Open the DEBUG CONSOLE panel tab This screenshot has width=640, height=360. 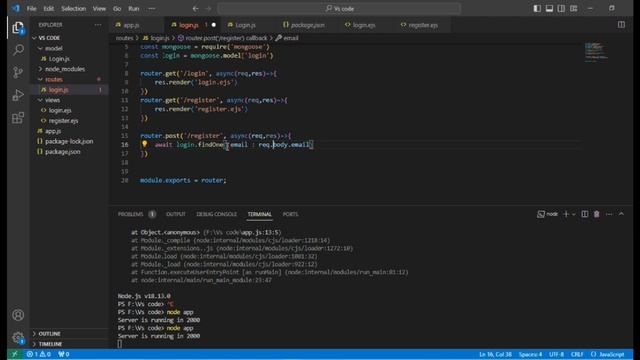pyautogui.click(x=216, y=214)
